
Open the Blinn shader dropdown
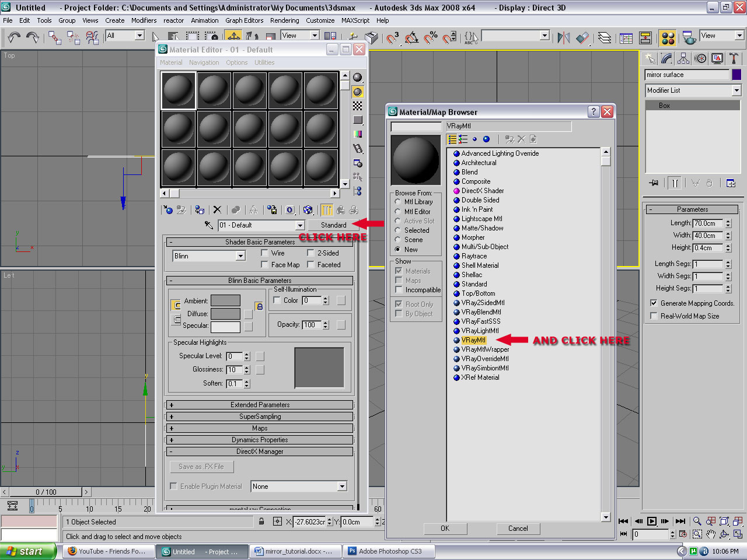pos(240,256)
